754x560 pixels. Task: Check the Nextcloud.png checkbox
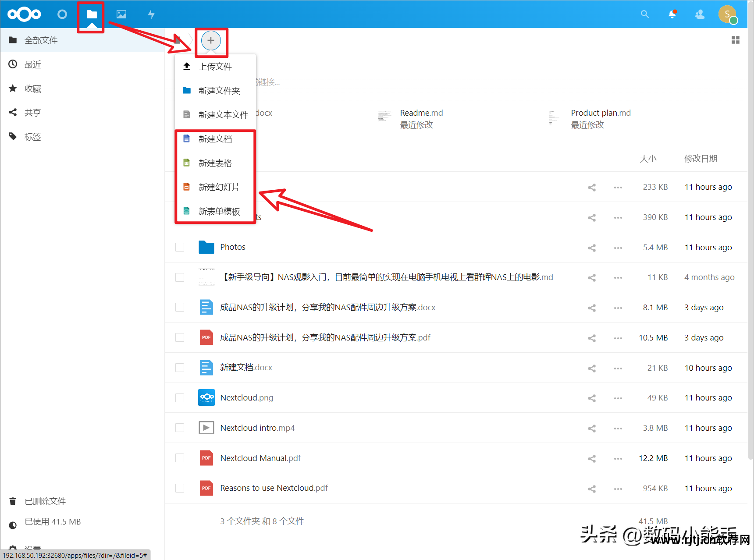pos(180,398)
